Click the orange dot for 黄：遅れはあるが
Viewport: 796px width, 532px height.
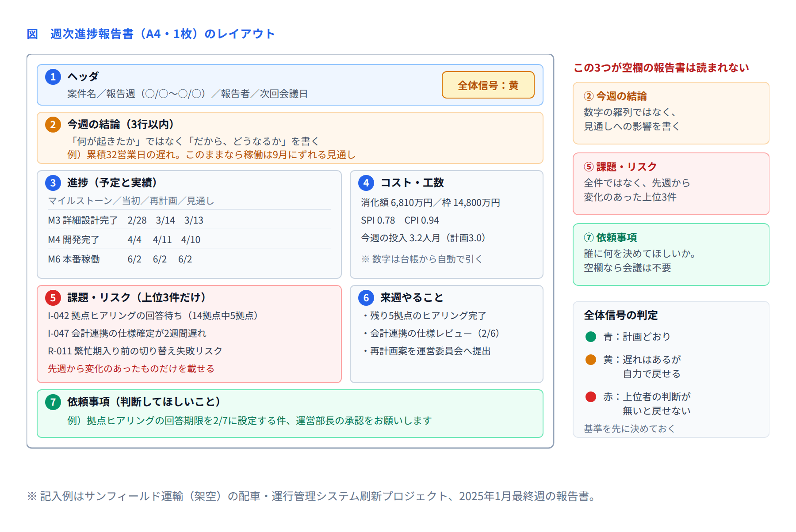(591, 360)
